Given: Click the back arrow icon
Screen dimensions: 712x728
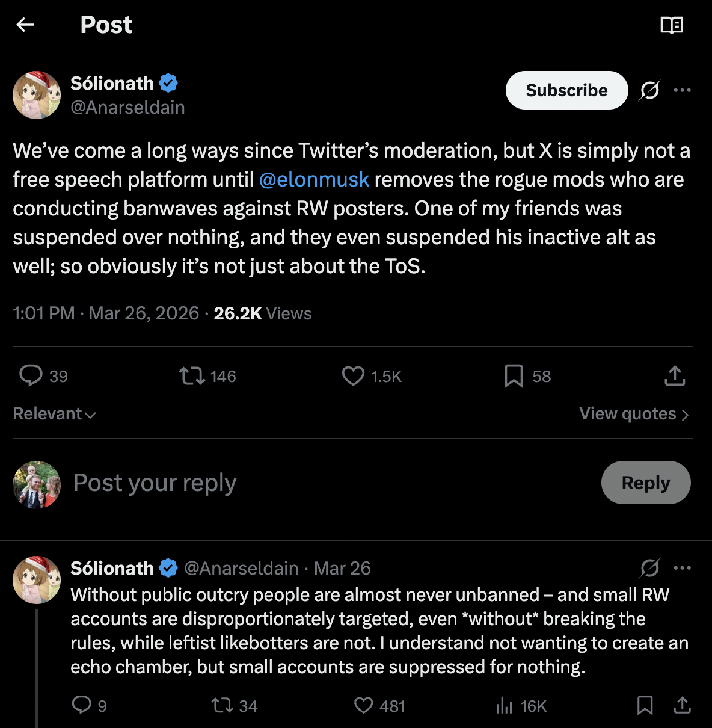Looking at the screenshot, I should (25, 25).
